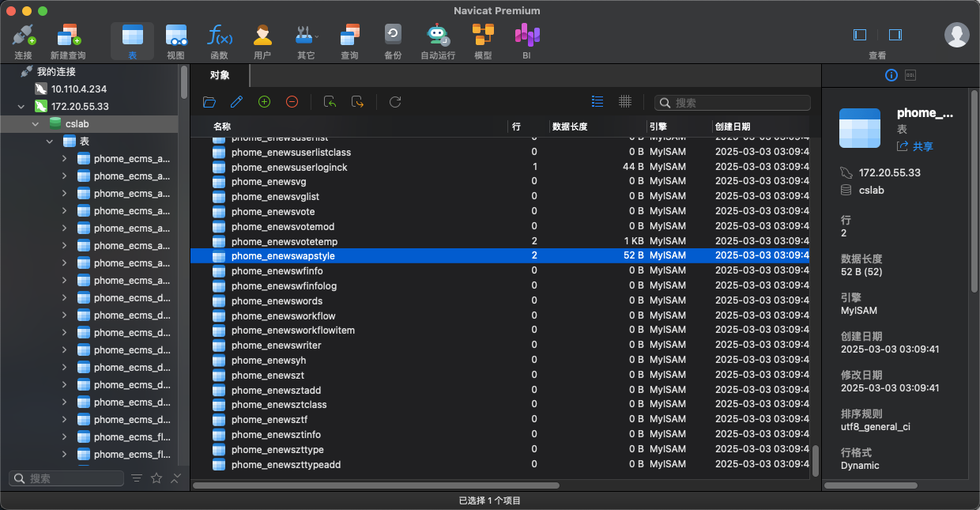
Task: Toggle the left sidebar pane visibility
Action: [x=860, y=35]
